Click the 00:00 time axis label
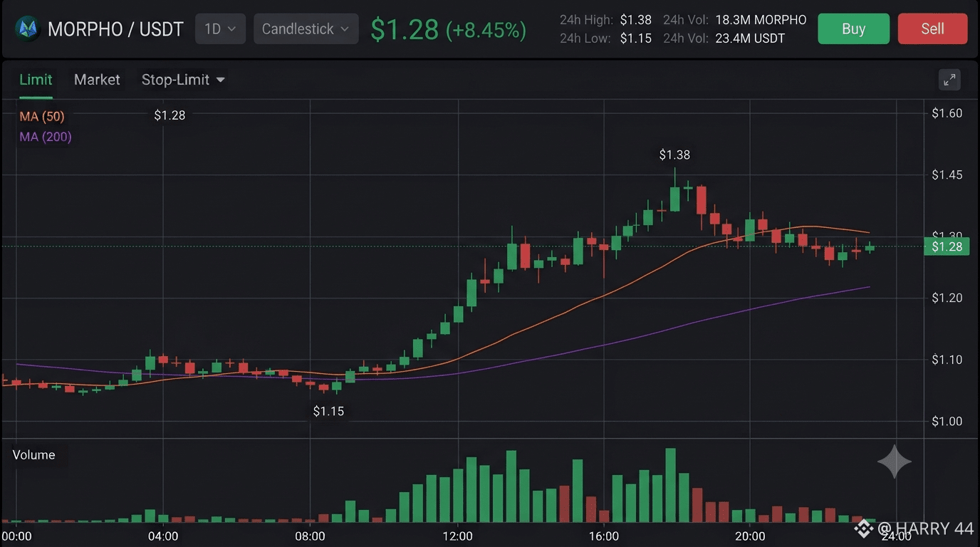This screenshot has width=980, height=547. [x=16, y=536]
